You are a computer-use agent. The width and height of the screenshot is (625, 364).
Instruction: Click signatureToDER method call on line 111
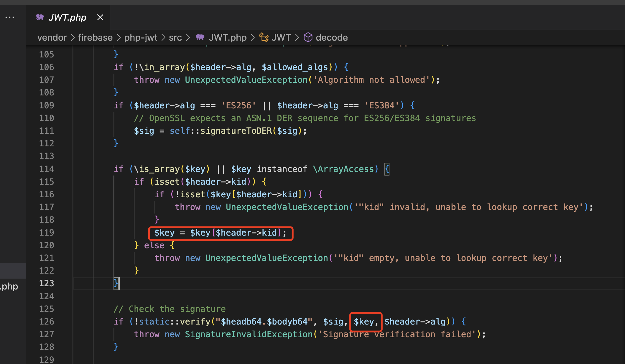tap(236, 131)
